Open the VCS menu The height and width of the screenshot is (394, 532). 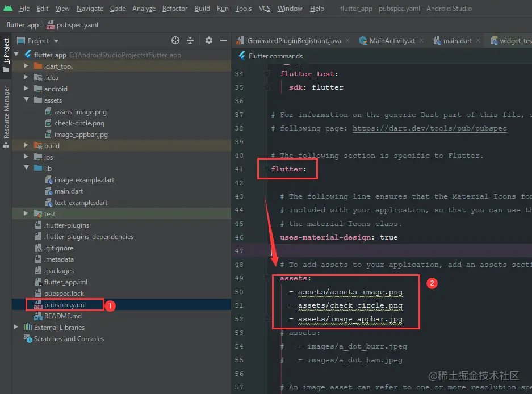coord(265,9)
